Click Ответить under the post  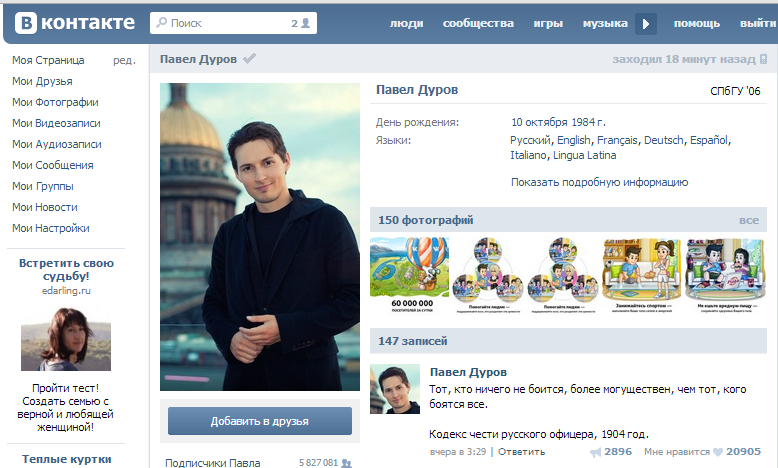(x=521, y=452)
